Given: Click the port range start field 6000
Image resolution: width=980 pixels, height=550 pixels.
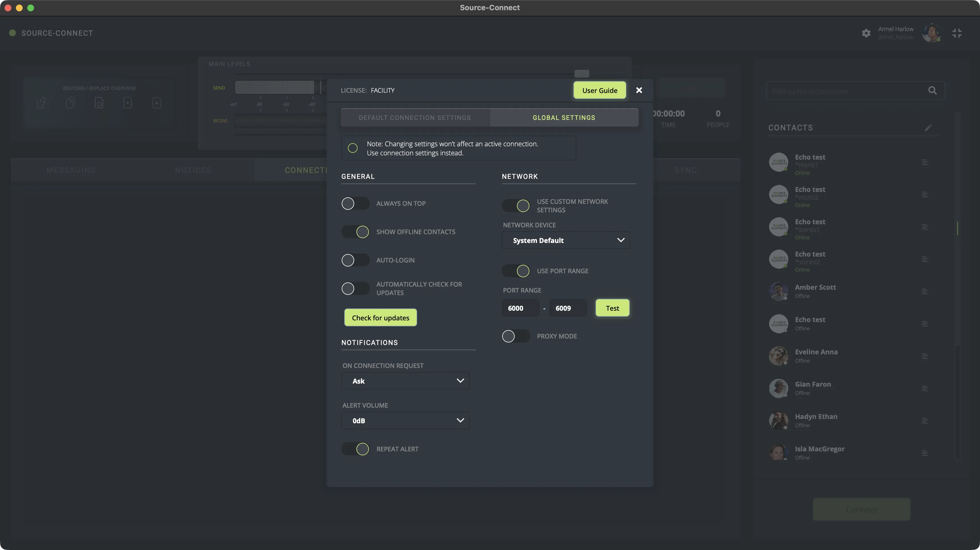Looking at the screenshot, I should point(520,308).
